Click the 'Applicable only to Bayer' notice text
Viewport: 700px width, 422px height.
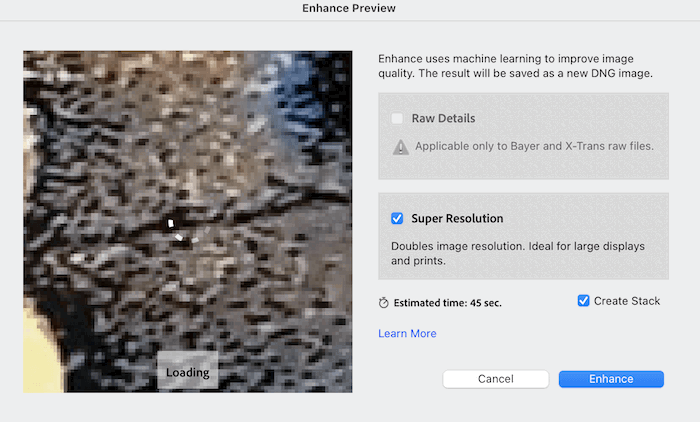coord(534,146)
